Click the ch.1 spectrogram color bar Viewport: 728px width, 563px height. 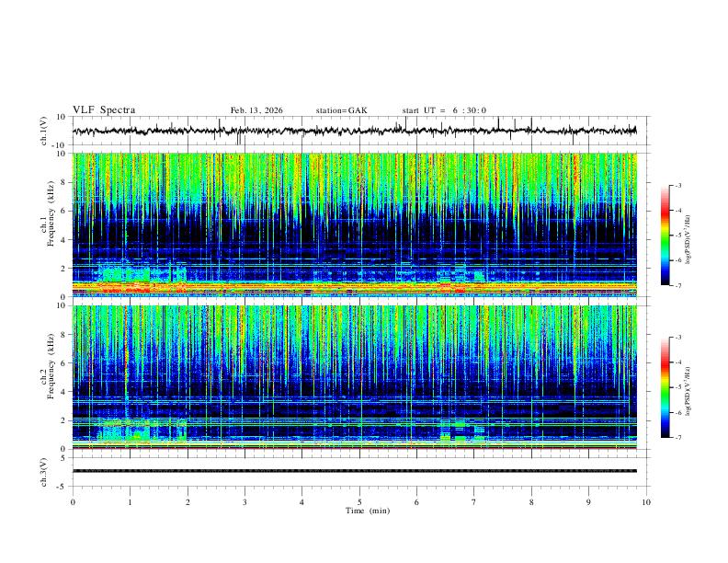click(665, 236)
